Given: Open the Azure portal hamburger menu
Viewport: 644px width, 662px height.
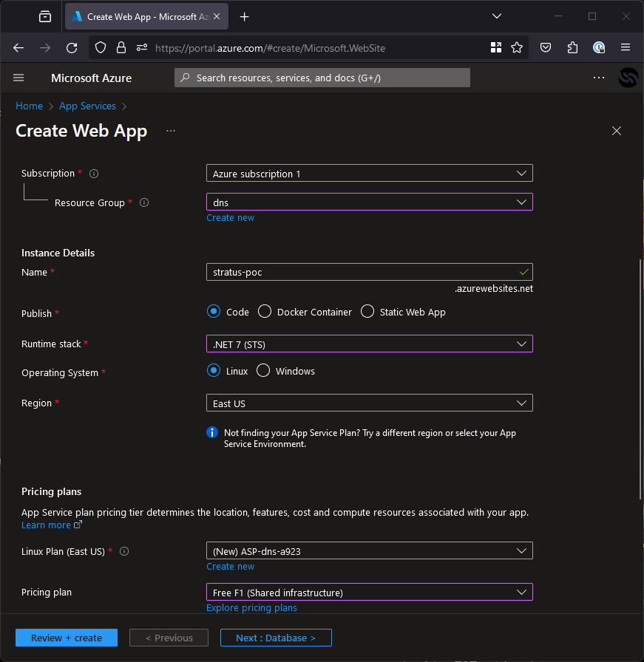Looking at the screenshot, I should coord(18,78).
